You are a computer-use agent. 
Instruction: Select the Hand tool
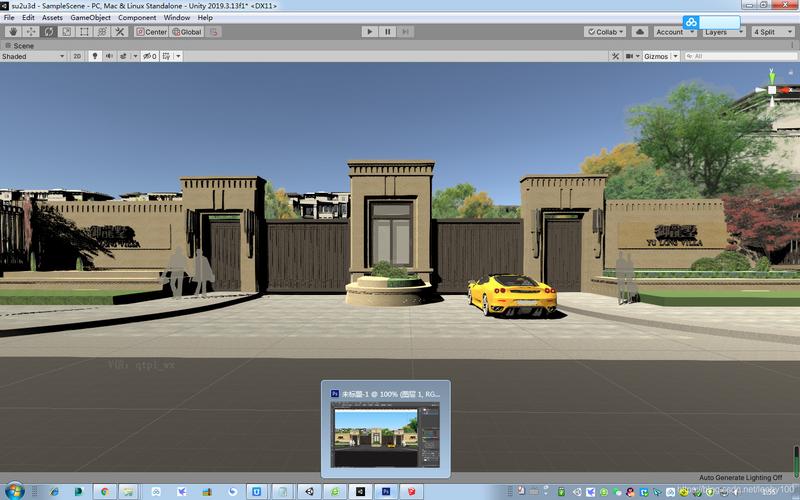click(13, 32)
